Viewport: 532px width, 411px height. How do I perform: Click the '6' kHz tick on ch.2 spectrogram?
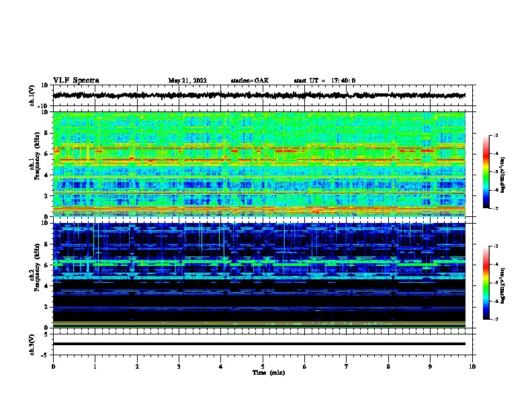point(46,265)
